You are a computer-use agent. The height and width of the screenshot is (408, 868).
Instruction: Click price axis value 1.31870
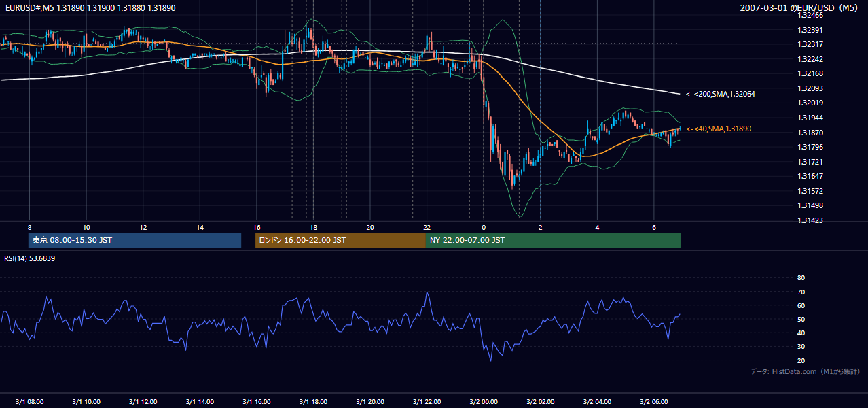coord(810,133)
